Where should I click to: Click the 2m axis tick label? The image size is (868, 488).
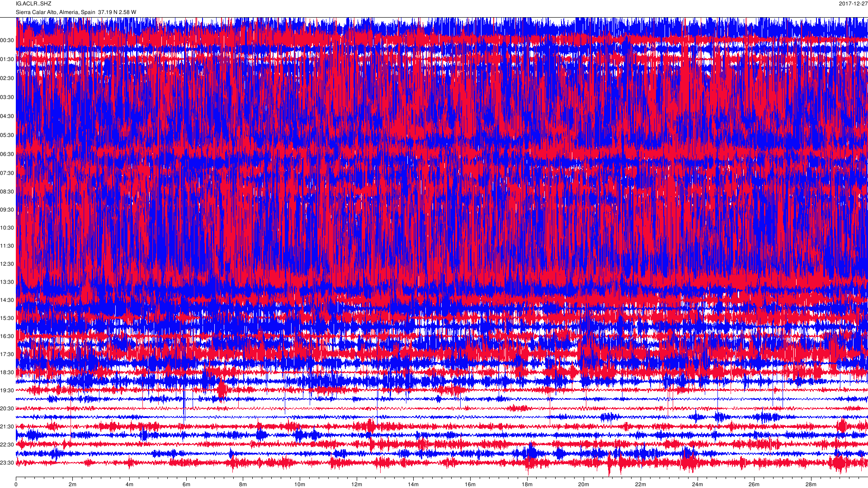click(x=73, y=484)
